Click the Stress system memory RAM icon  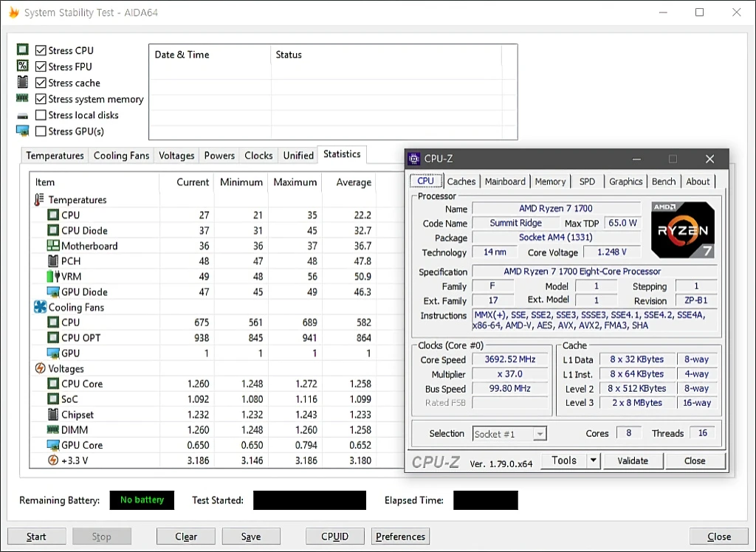(22, 98)
